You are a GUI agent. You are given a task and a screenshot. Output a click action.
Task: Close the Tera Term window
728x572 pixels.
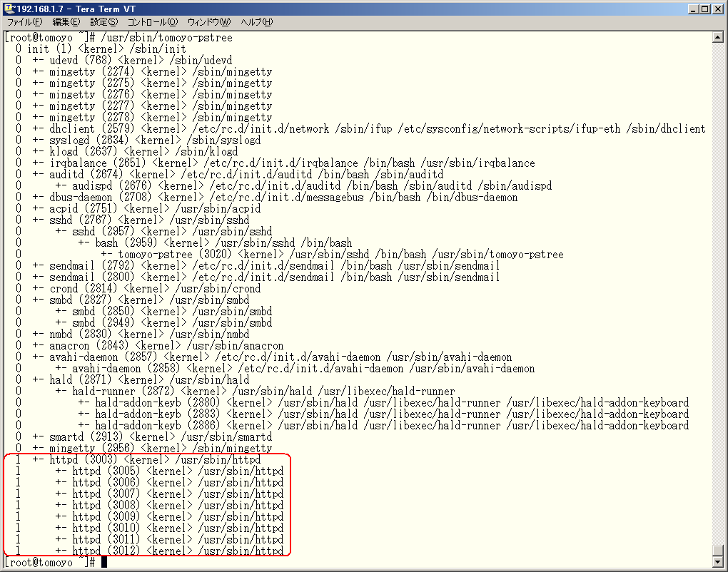click(x=717, y=9)
